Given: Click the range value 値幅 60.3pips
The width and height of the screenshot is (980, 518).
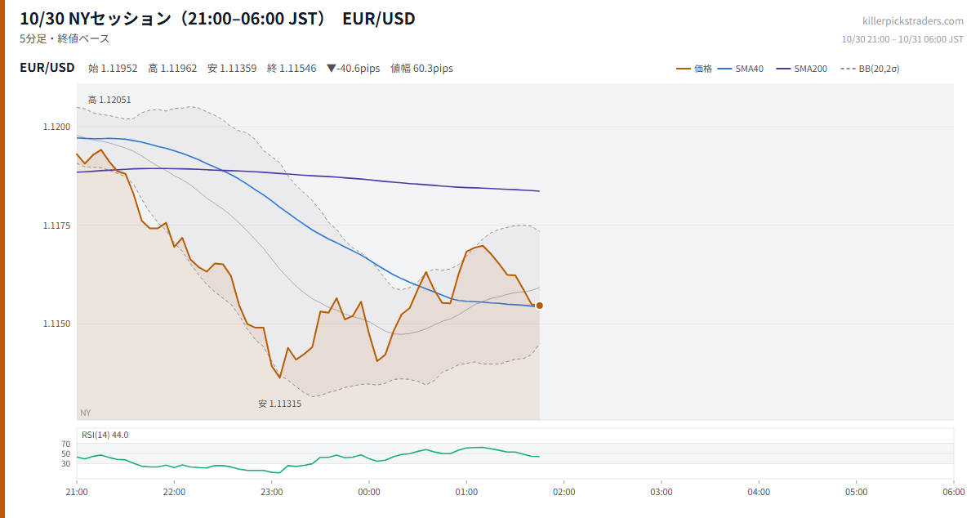Looking at the screenshot, I should pyautogui.click(x=421, y=69).
